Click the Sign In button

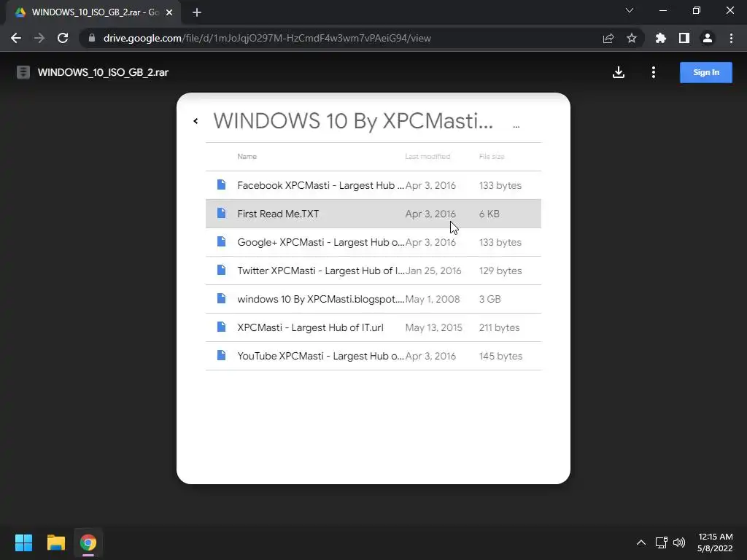coord(705,72)
